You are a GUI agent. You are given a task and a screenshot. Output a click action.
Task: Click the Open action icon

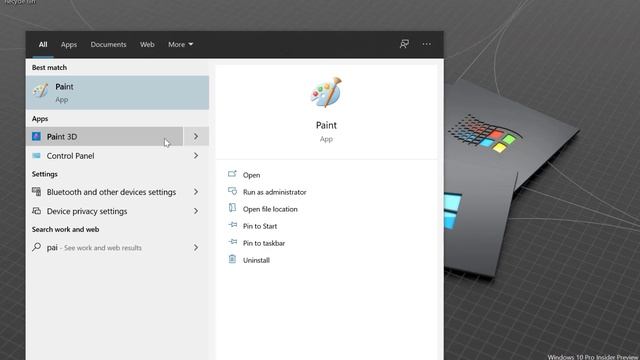coord(232,174)
